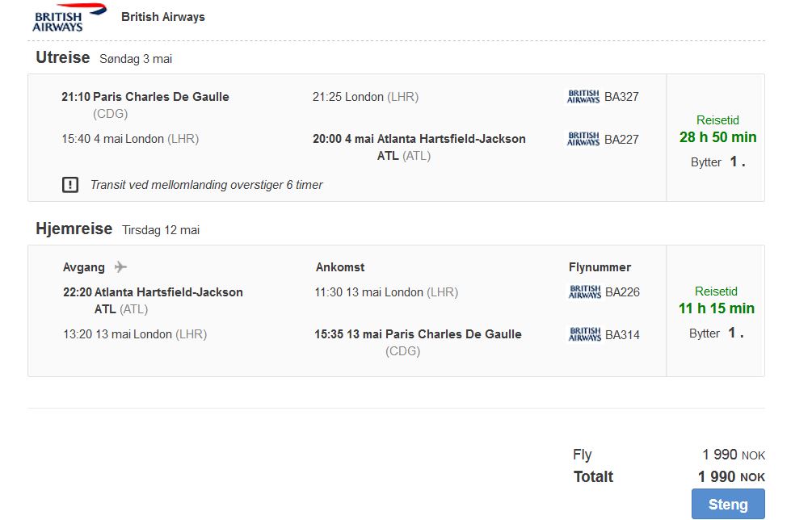Image resolution: width=812 pixels, height=520 pixels.
Task: Click the Utreise heading
Action: tap(63, 57)
